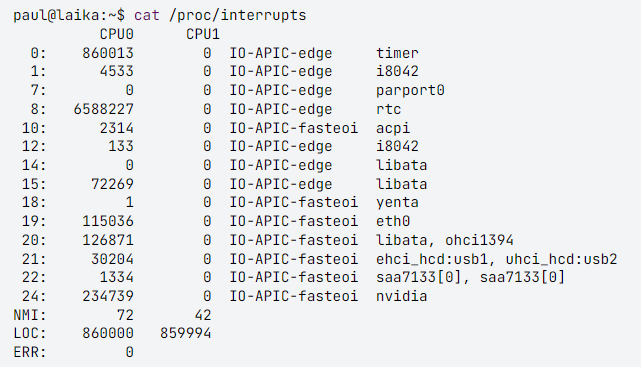Image resolution: width=641 pixels, height=367 pixels.
Task: Click the 'yenta' device name
Action: click(397, 203)
